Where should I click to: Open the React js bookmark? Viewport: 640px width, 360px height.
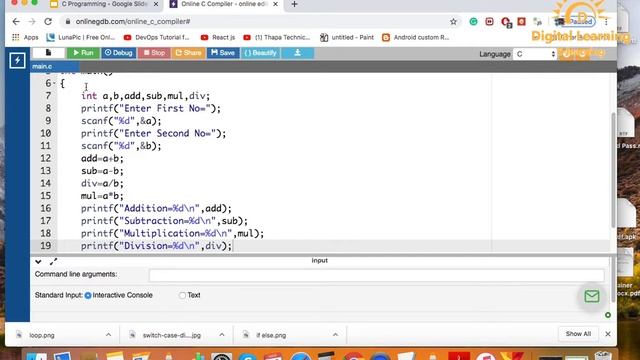[218, 38]
